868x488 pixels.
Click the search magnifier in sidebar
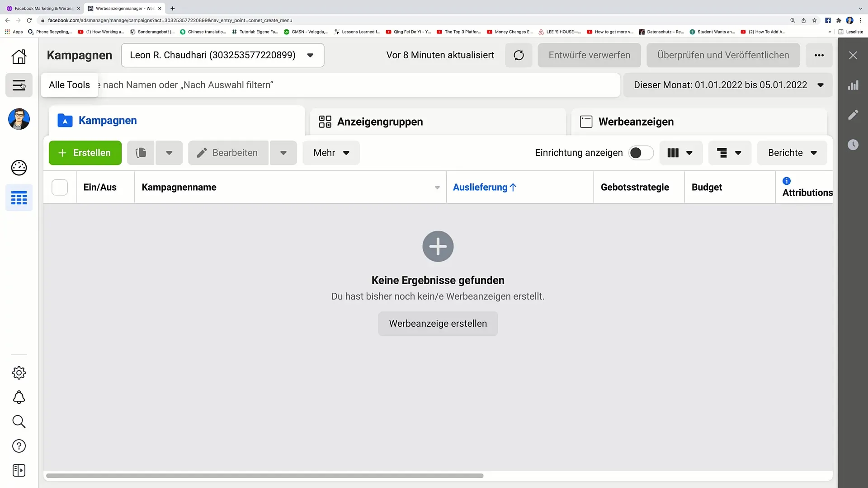[x=19, y=422]
